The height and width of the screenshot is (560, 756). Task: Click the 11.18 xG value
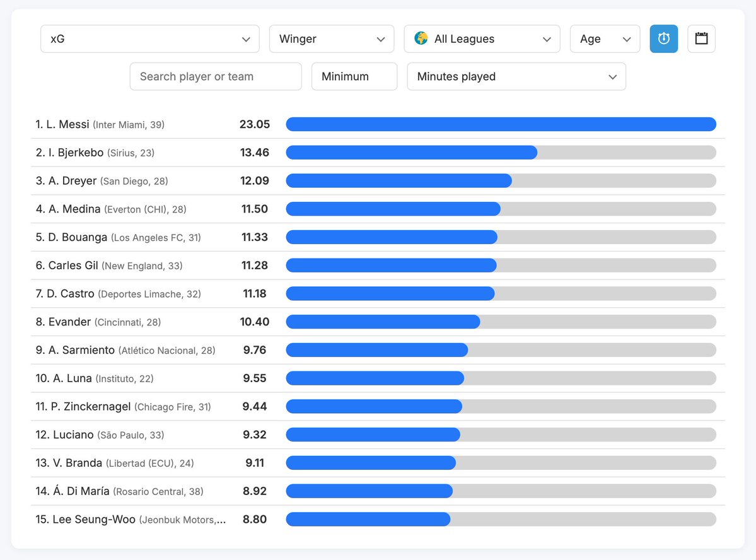click(255, 294)
